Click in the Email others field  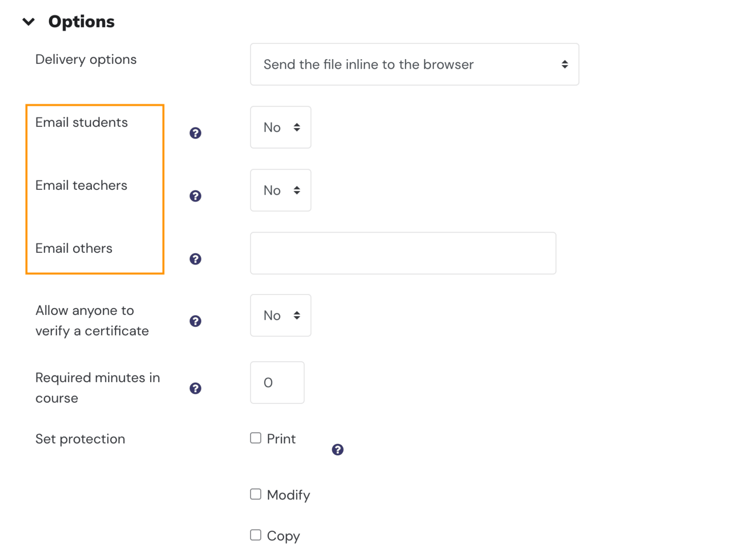403,253
